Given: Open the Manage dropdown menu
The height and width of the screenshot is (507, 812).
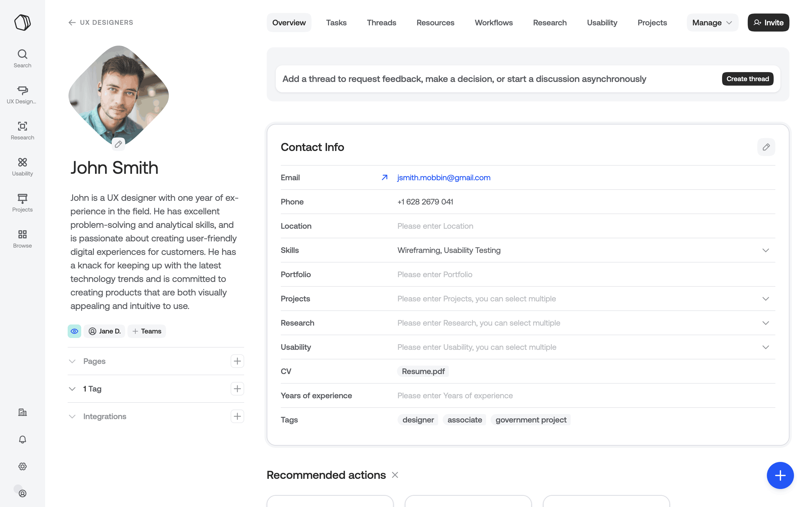Looking at the screenshot, I should pyautogui.click(x=712, y=23).
